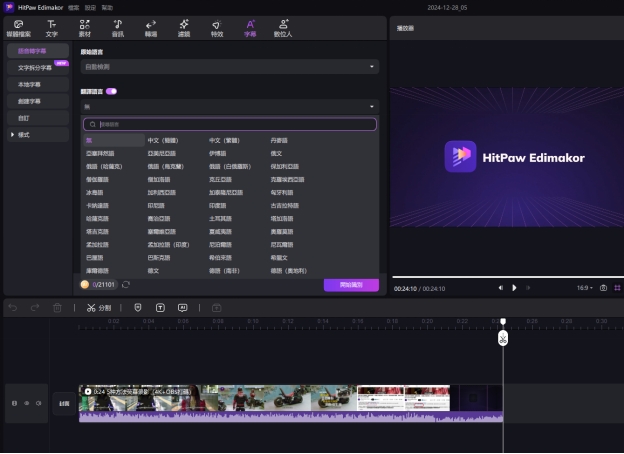Toggle the 翻譯語言 translation switch
Screen dimensions: 624x454
(111, 91)
